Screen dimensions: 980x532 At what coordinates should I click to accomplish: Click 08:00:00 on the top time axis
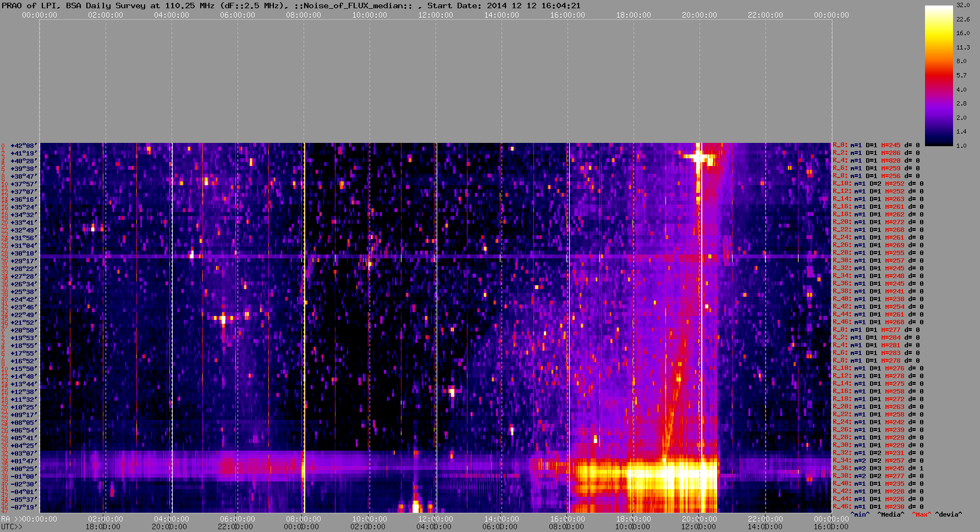pos(304,15)
